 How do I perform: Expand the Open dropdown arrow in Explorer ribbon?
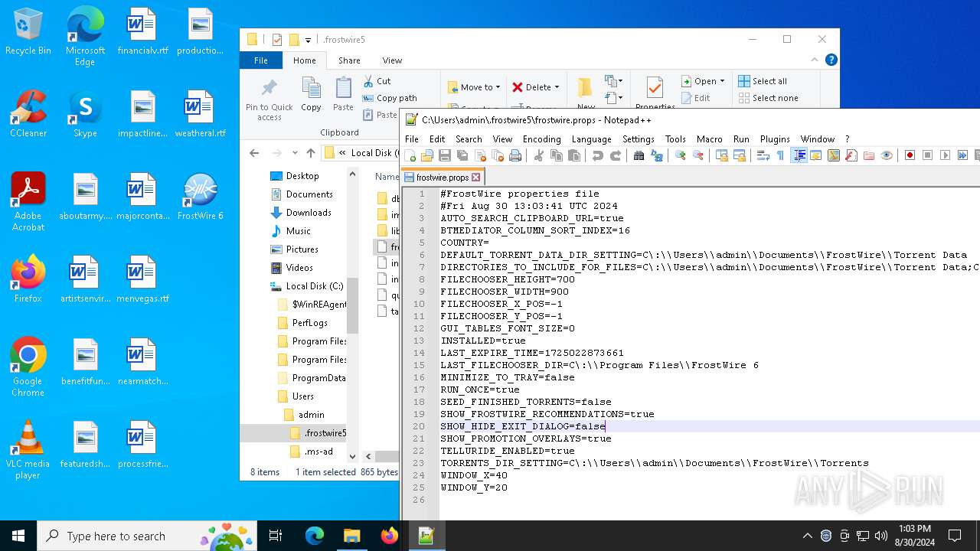[722, 81]
